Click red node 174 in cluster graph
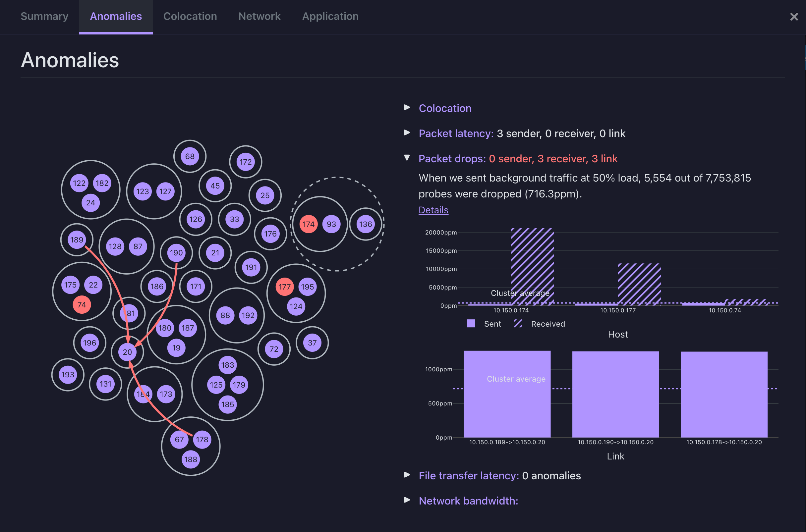The width and height of the screenshot is (806, 532). (x=308, y=224)
